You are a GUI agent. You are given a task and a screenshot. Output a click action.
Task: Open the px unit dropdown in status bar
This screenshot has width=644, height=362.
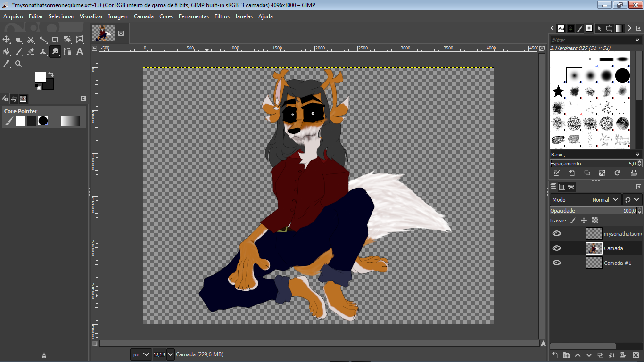[140, 354]
